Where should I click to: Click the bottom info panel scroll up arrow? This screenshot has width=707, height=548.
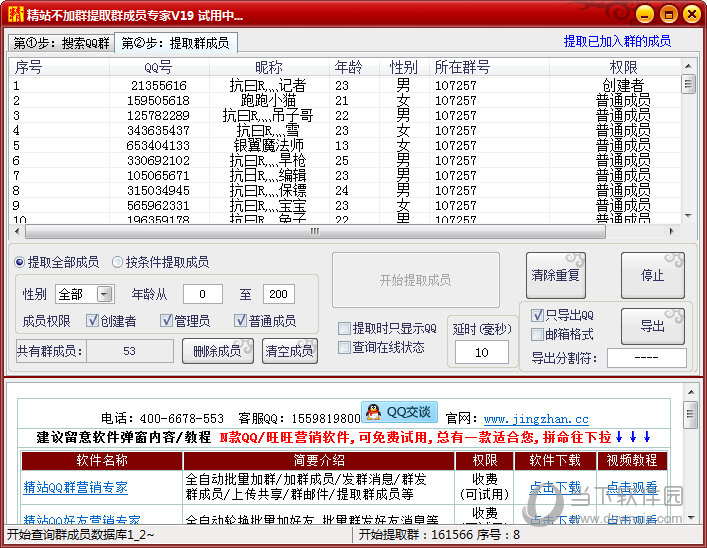(691, 392)
